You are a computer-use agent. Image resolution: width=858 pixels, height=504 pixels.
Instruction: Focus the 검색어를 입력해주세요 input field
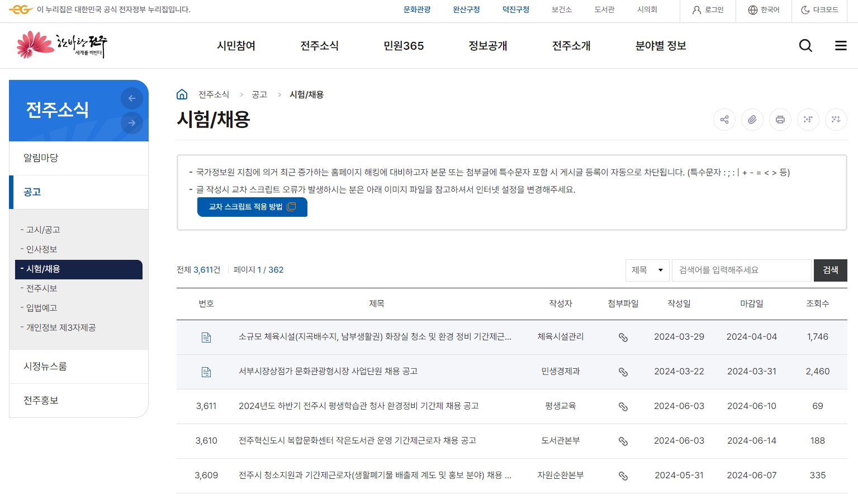741,270
